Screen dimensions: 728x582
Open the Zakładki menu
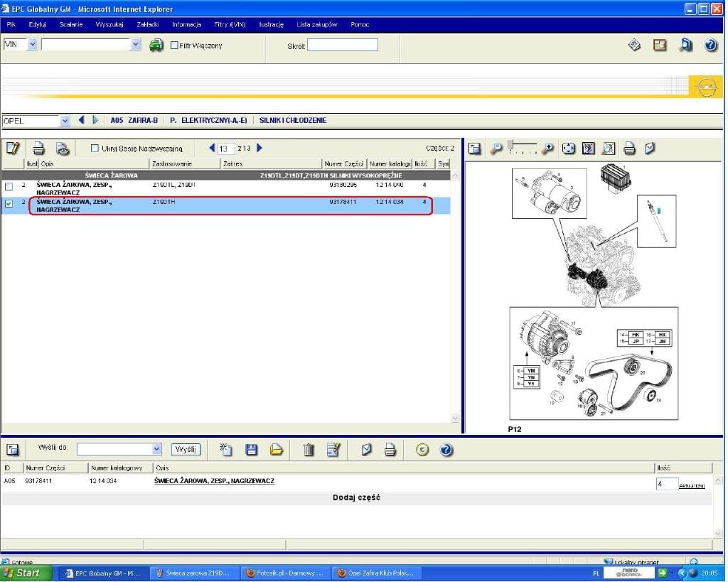click(148, 24)
